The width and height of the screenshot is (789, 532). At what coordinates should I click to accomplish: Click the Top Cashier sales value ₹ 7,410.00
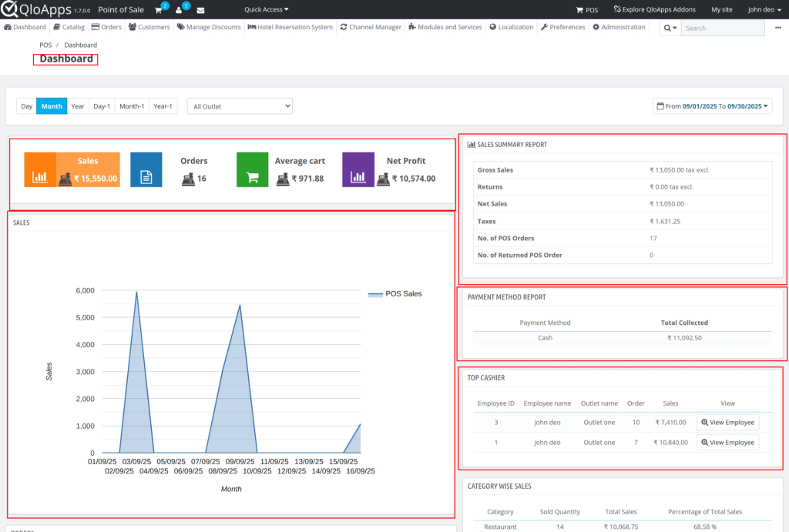(x=670, y=423)
